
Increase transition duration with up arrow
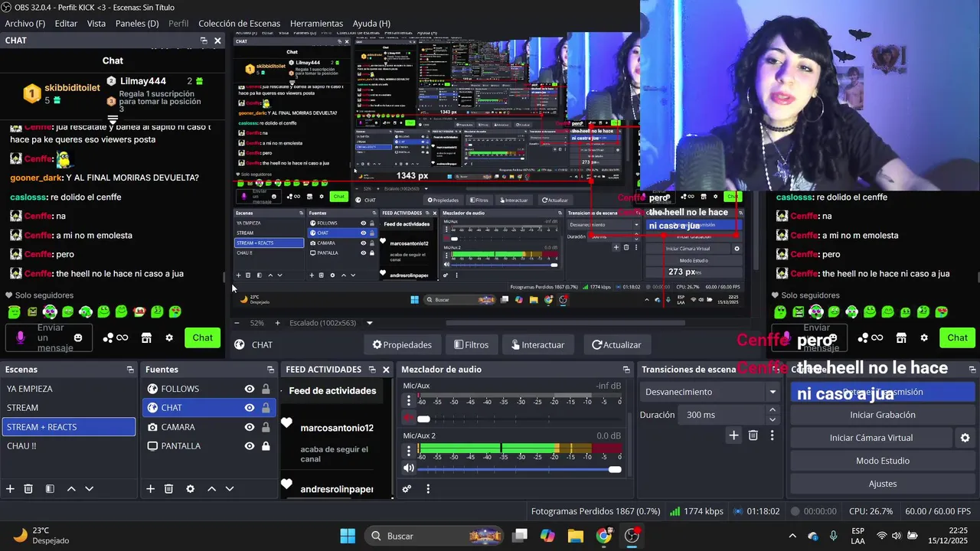[x=772, y=410]
